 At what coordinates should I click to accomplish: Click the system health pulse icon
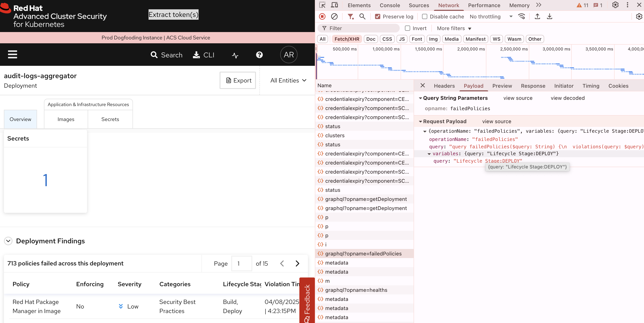click(x=235, y=55)
